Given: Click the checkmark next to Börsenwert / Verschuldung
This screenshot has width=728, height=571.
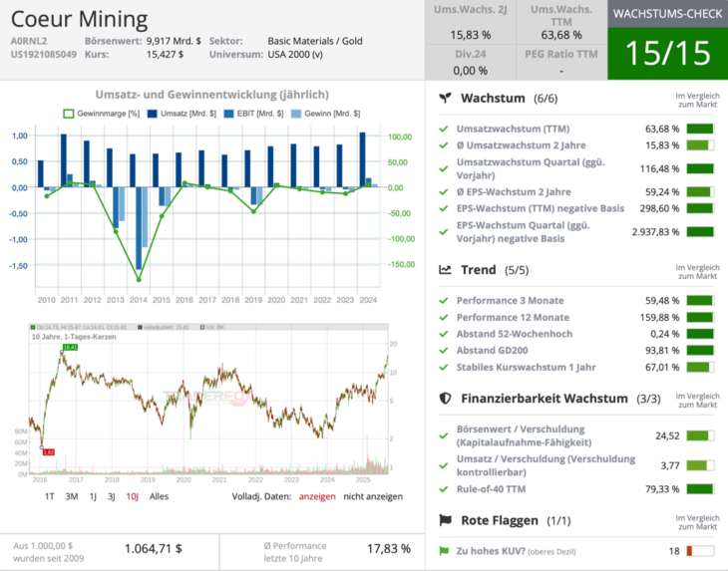Looking at the screenshot, I should click(444, 435).
